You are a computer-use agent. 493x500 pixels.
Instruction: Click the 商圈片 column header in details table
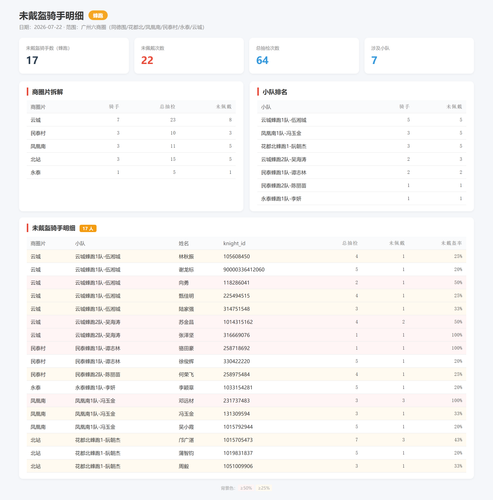(x=38, y=243)
